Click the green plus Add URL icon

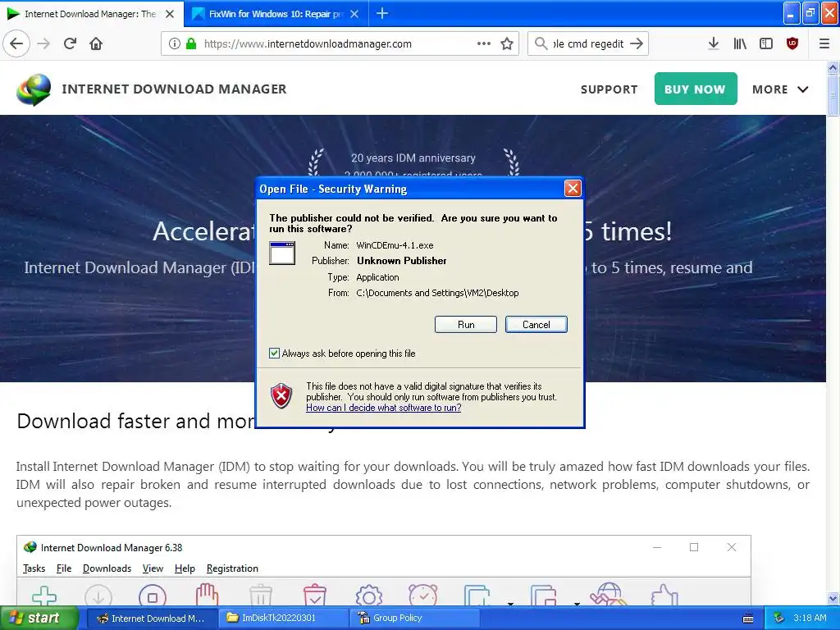click(44, 596)
